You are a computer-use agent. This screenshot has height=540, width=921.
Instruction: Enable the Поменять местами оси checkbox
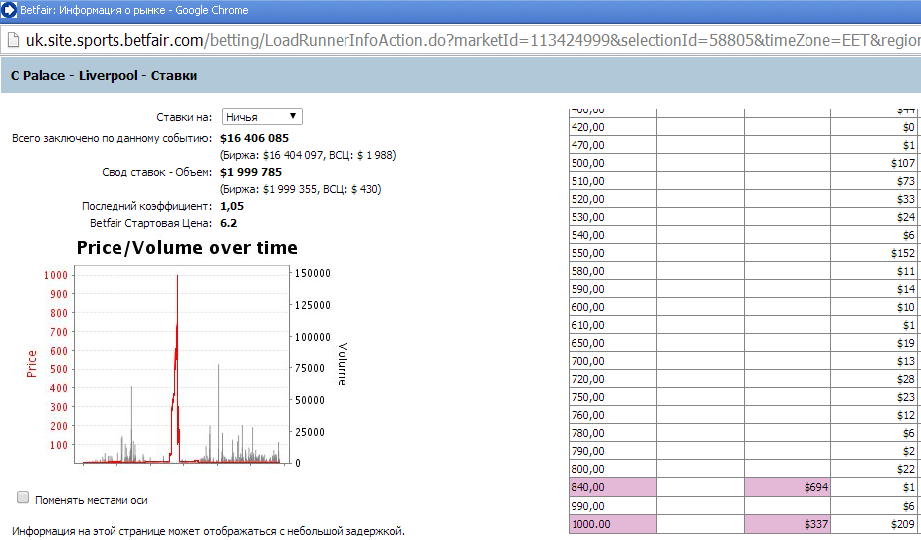(23, 498)
